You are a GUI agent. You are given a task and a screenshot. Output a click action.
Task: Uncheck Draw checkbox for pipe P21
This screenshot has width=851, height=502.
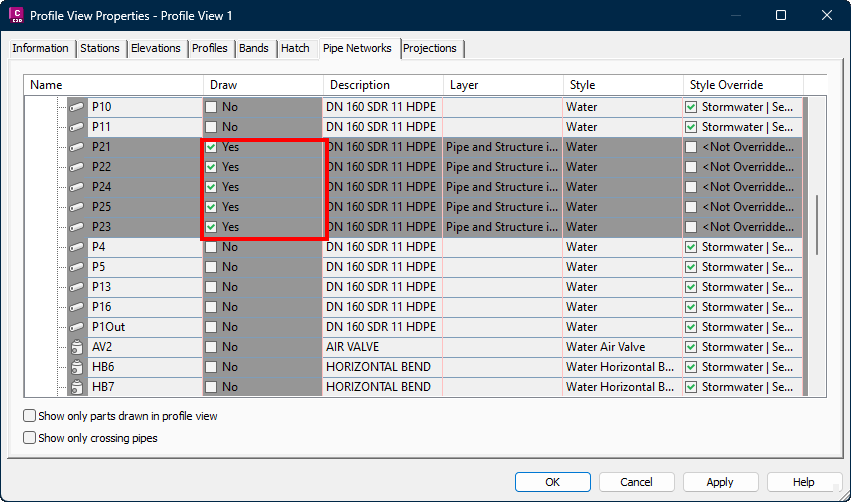click(x=211, y=147)
